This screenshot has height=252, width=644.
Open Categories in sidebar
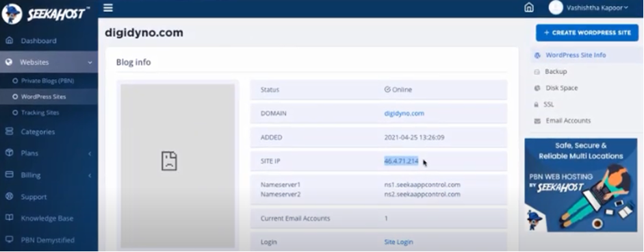(38, 132)
